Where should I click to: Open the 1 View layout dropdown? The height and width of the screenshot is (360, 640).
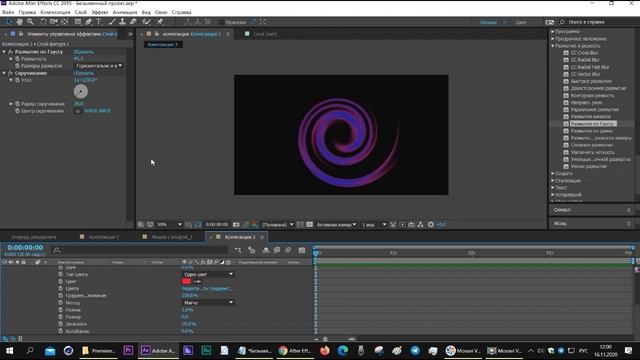(x=374, y=224)
